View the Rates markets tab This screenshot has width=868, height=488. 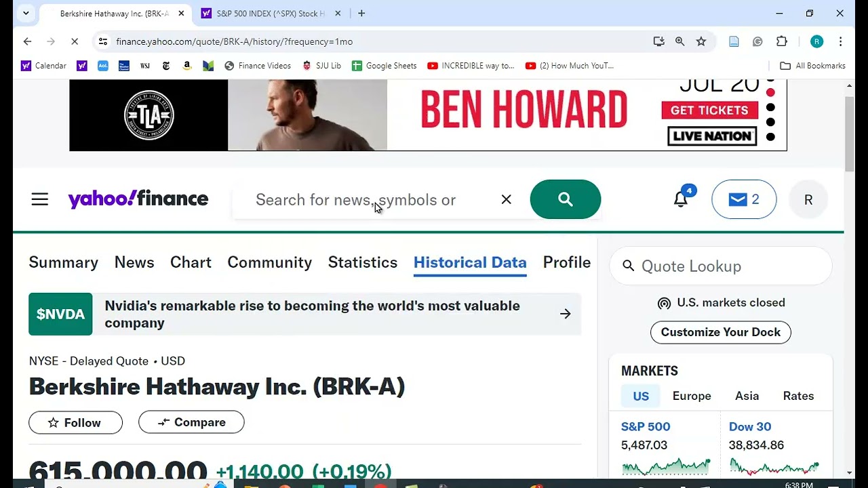tap(798, 396)
